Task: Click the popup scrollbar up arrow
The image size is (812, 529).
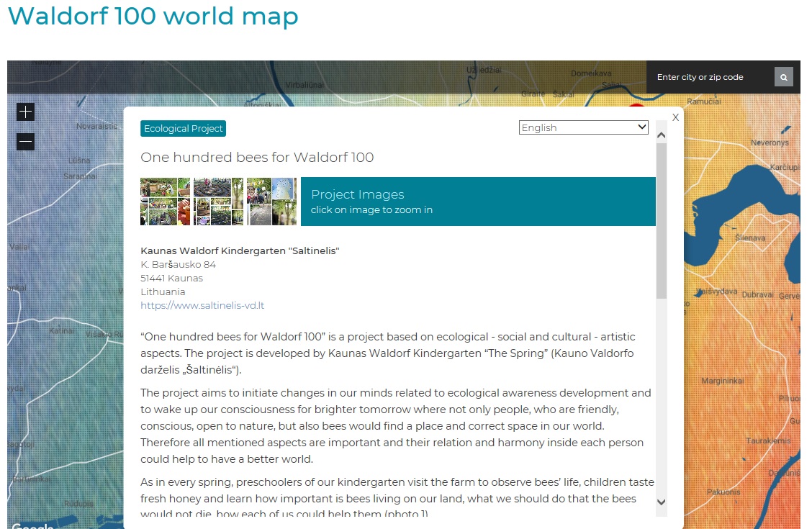Action: click(x=662, y=135)
